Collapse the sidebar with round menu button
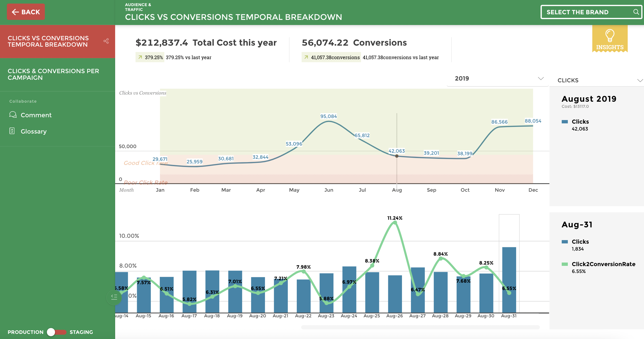 click(114, 297)
